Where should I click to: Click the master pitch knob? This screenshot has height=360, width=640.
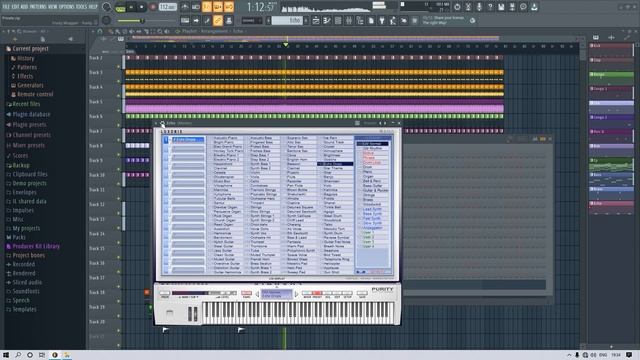click(106, 20)
